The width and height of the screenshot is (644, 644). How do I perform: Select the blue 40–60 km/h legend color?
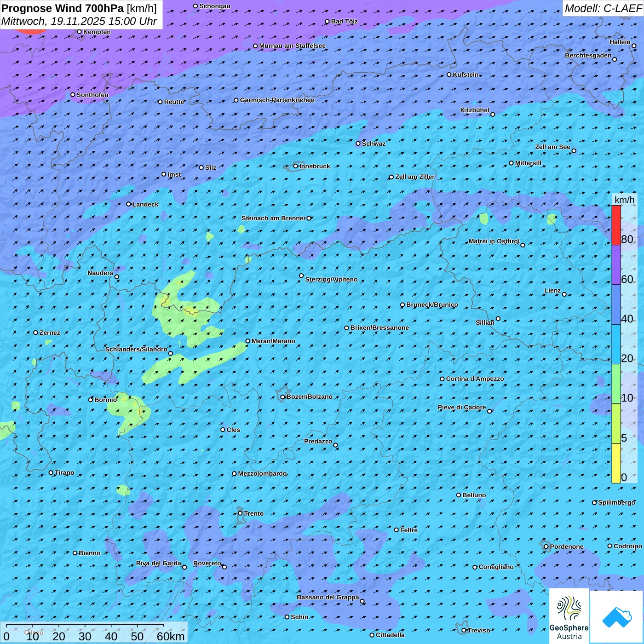pos(616,305)
